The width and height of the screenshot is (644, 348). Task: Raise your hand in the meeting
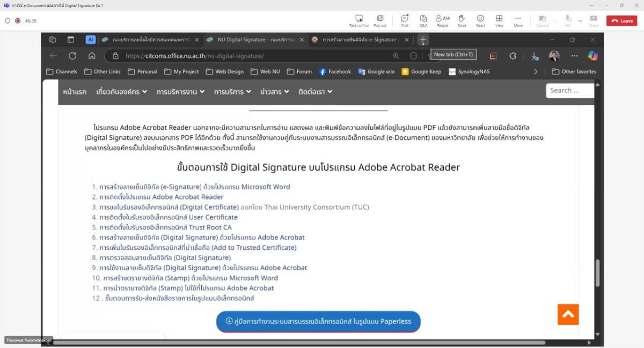click(462, 20)
